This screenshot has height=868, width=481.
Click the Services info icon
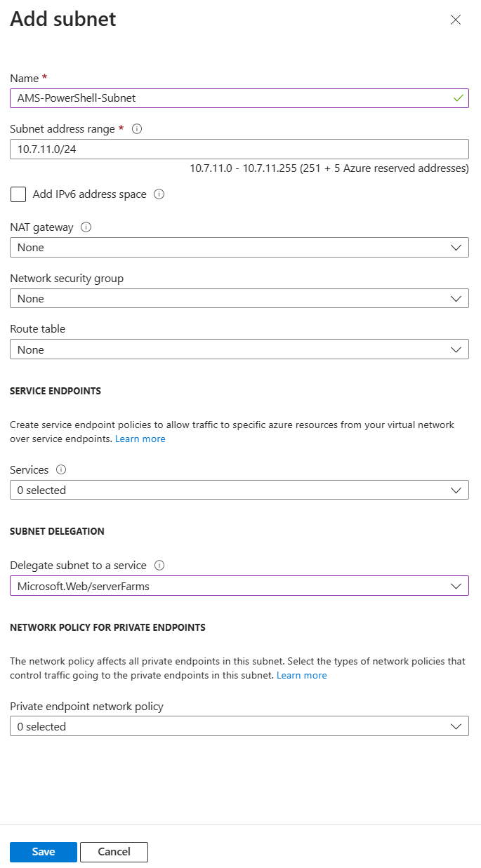pyautogui.click(x=60, y=469)
